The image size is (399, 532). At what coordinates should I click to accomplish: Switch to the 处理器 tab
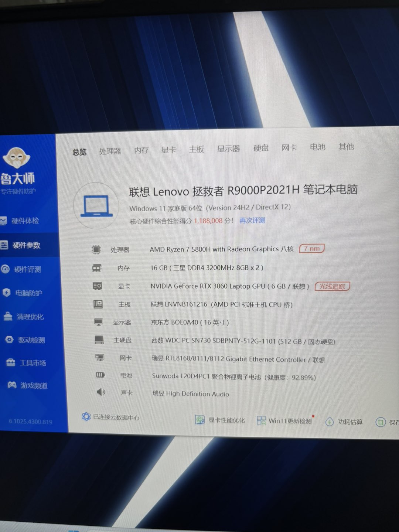coord(110,151)
